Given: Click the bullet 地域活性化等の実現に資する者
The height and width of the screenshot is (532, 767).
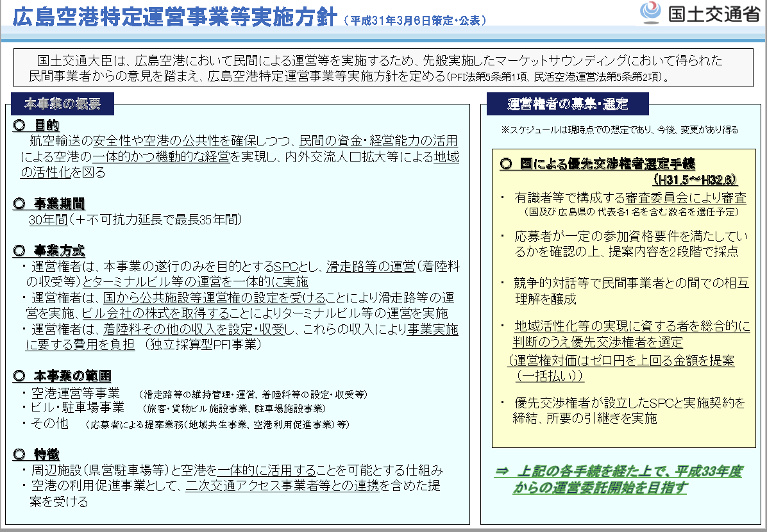Looking at the screenshot, I should pyautogui.click(x=632, y=333).
